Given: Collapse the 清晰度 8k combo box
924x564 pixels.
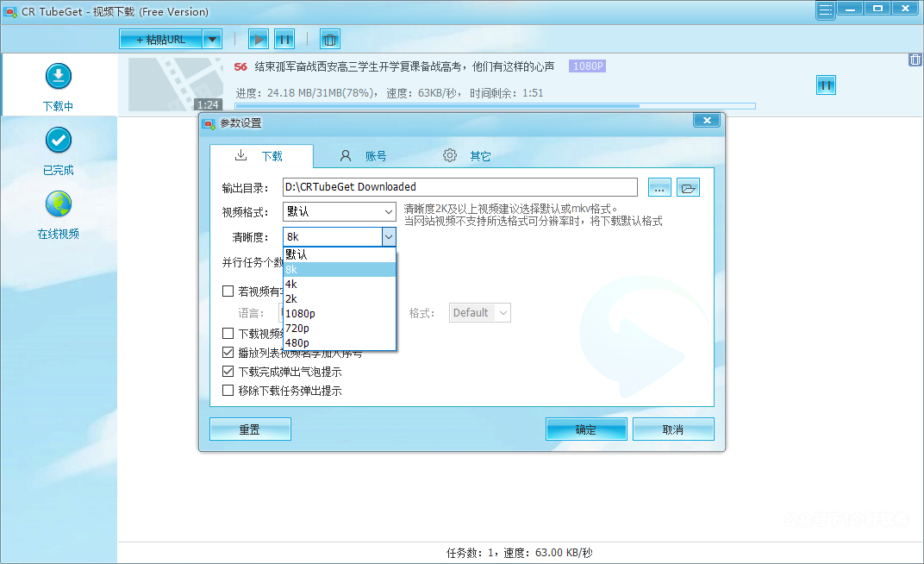Looking at the screenshot, I should pyautogui.click(x=389, y=237).
